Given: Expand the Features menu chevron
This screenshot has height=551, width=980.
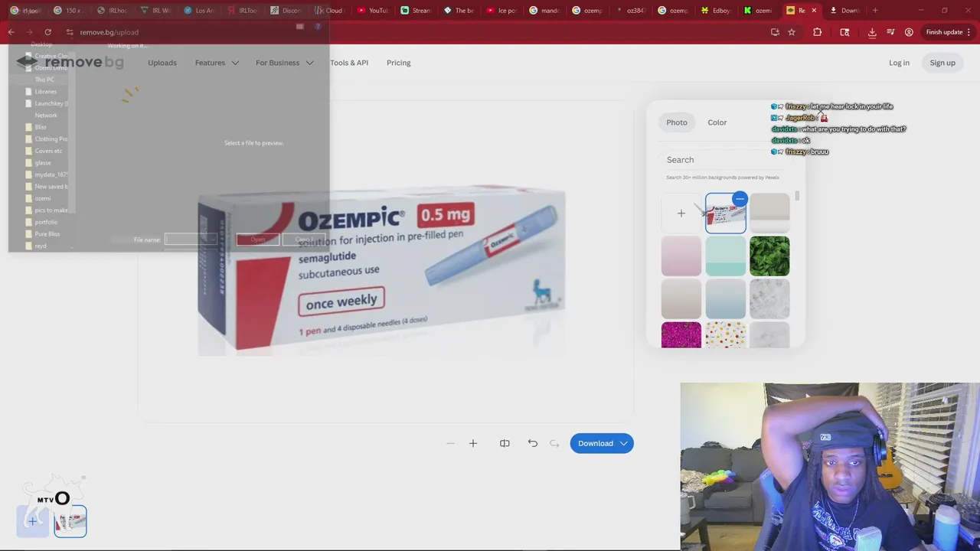Looking at the screenshot, I should click(x=235, y=63).
